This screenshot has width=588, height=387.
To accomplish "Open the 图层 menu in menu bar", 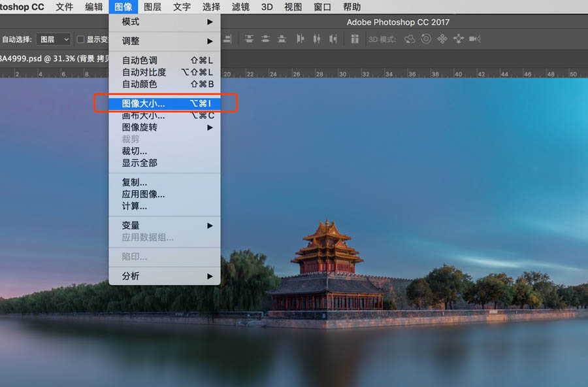I will point(153,7).
